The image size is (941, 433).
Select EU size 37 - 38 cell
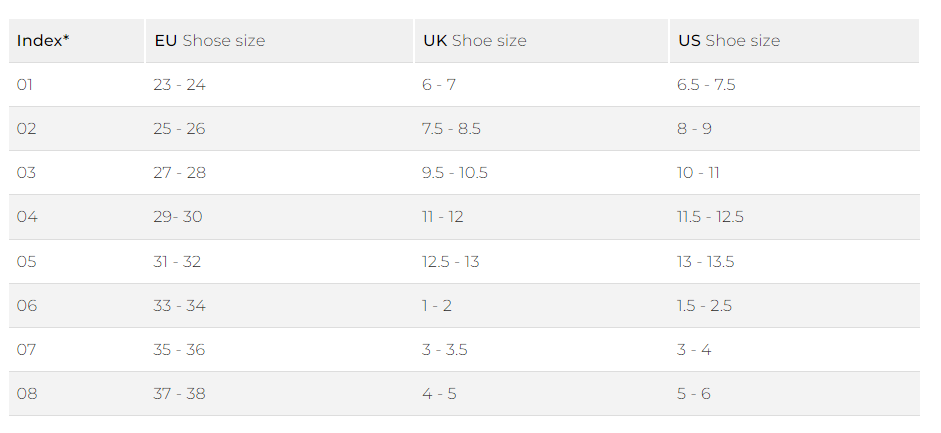click(180, 394)
